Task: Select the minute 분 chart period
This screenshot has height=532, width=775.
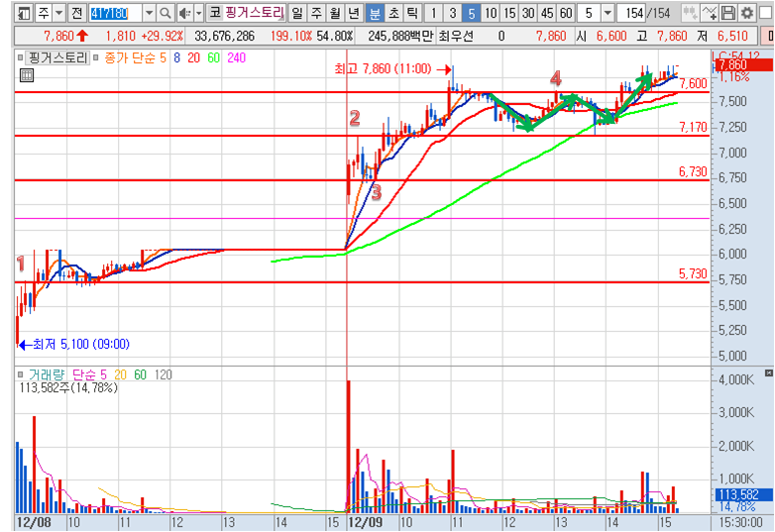Action: pos(375,13)
